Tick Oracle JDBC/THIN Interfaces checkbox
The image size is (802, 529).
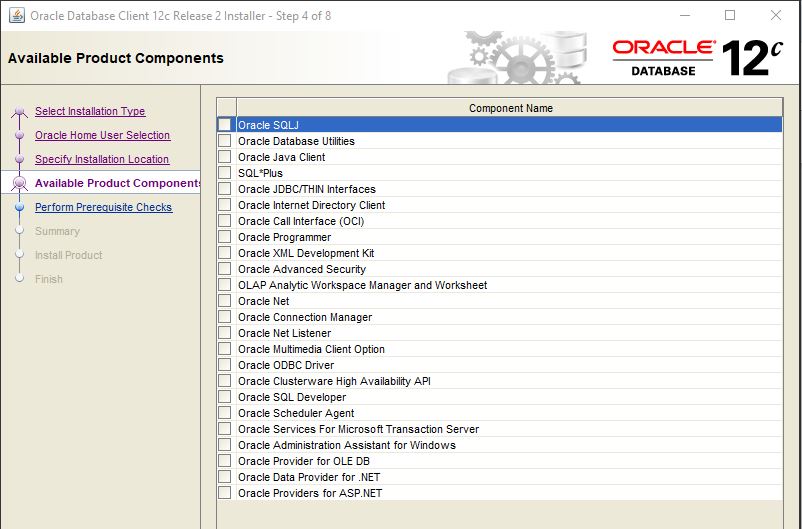coord(225,189)
